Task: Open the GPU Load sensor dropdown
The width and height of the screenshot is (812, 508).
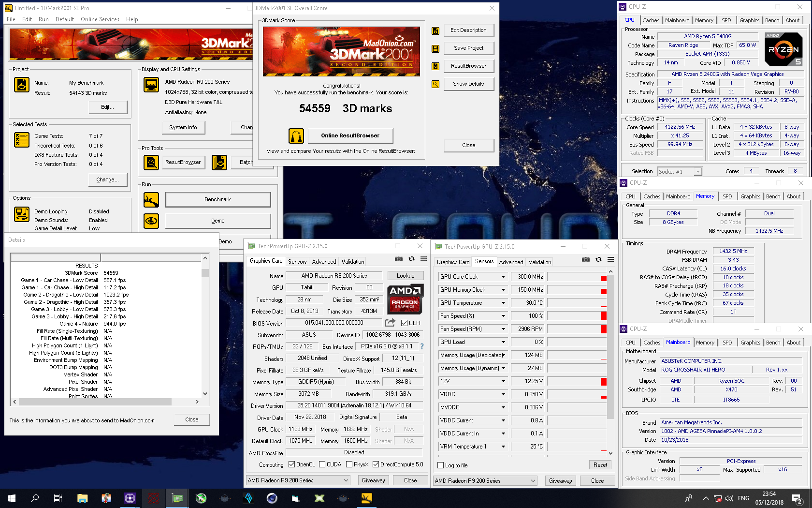Action: tap(503, 342)
